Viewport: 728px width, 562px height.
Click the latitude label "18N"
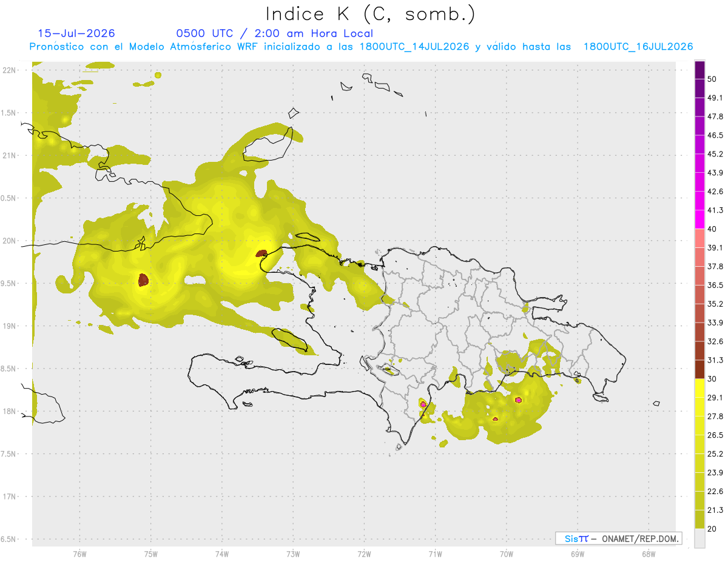pos(10,412)
